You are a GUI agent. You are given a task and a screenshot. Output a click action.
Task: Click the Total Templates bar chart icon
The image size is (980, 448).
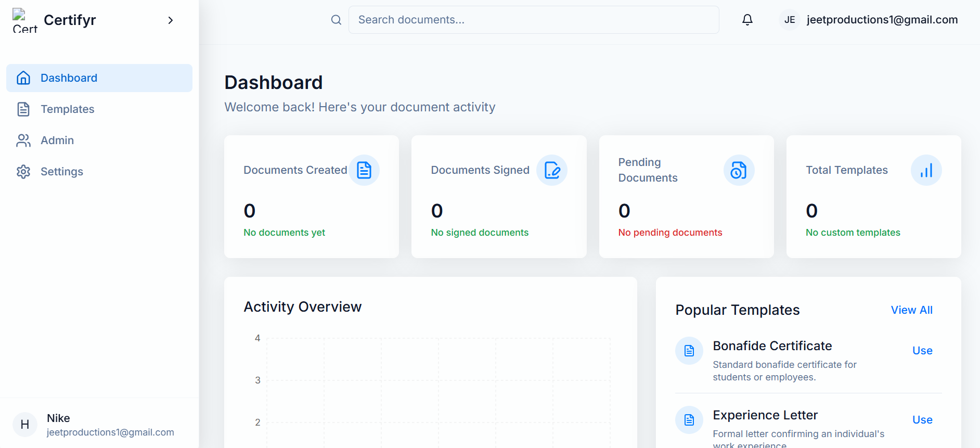click(926, 170)
